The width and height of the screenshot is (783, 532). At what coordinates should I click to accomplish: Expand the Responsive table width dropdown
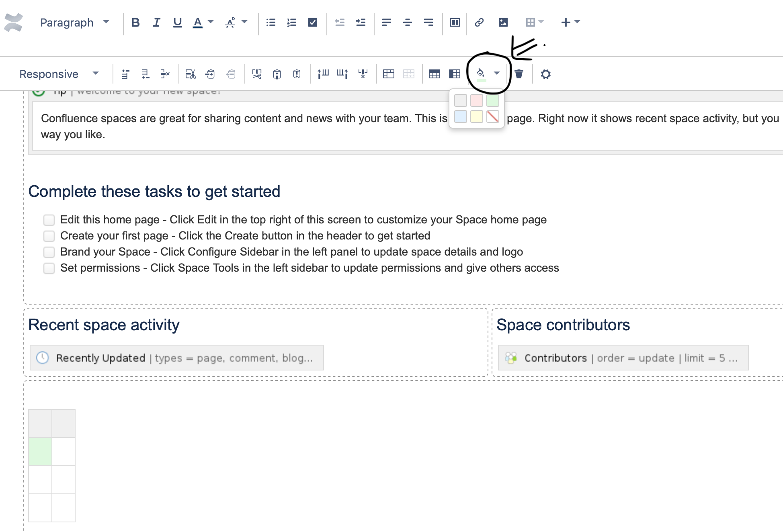tap(59, 74)
